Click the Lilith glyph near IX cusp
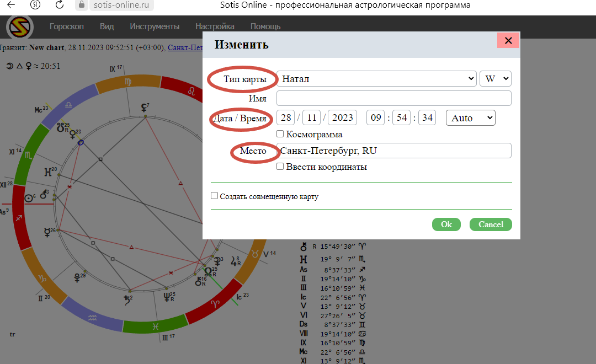 click(145, 108)
